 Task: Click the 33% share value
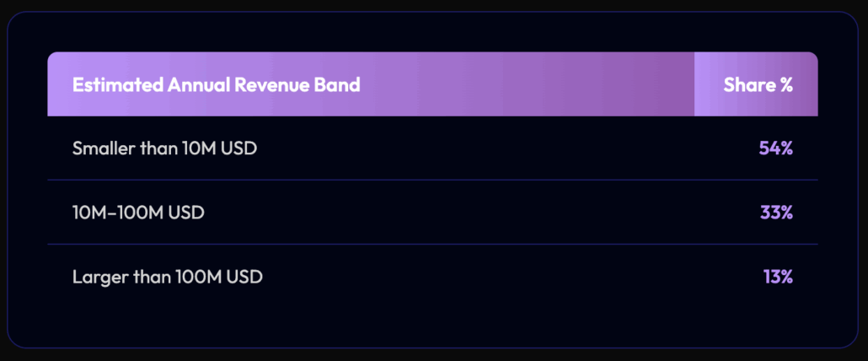tap(775, 213)
